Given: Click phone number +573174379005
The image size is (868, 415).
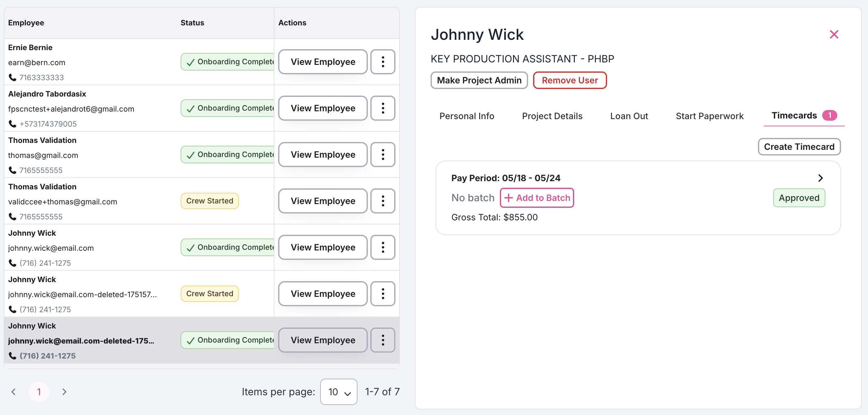Looking at the screenshot, I should (x=48, y=124).
